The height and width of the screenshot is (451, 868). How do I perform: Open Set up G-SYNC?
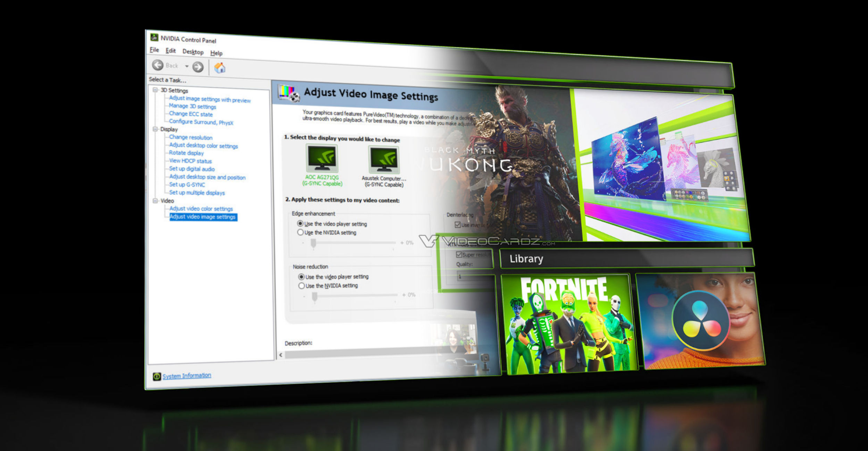click(x=187, y=185)
